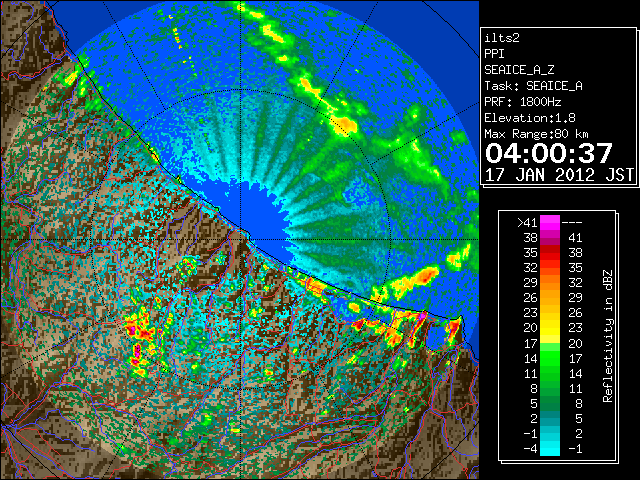Pick the bright green 14 dBZ legend swatch

click(x=550, y=358)
